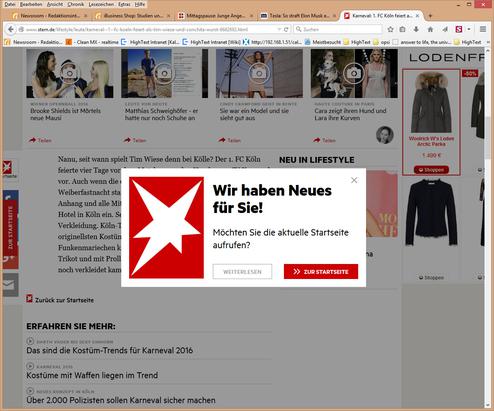Click the WEITERLESEN button in popup
This screenshot has height=411, width=494.
pos(242,272)
